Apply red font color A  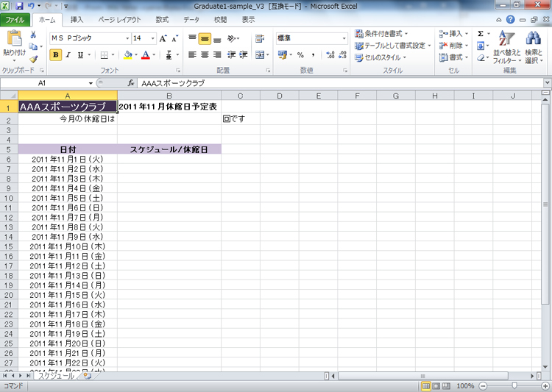click(146, 55)
